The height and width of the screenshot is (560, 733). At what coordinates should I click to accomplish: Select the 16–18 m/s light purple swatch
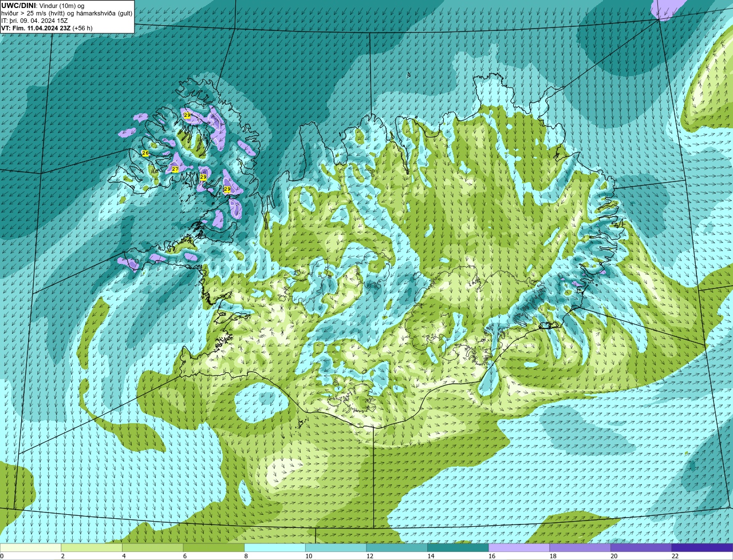(x=519, y=547)
